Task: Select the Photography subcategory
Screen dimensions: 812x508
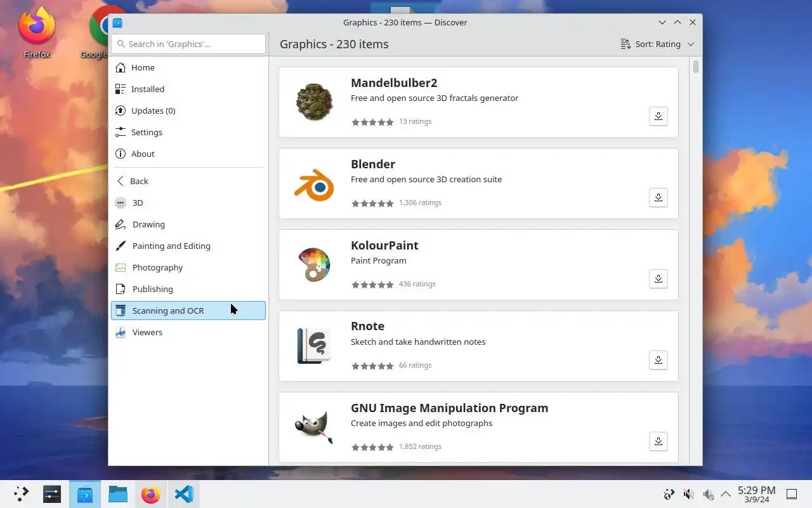Action: click(x=188, y=267)
